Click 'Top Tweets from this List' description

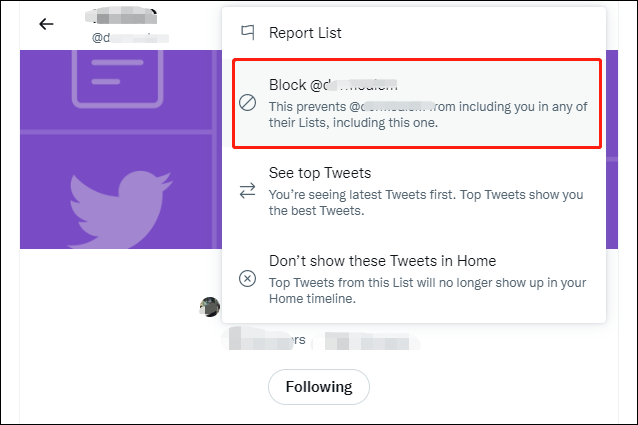(427, 290)
